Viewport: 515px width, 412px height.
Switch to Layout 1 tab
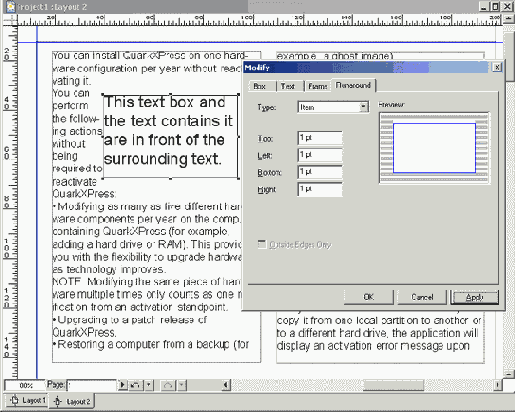[27, 400]
